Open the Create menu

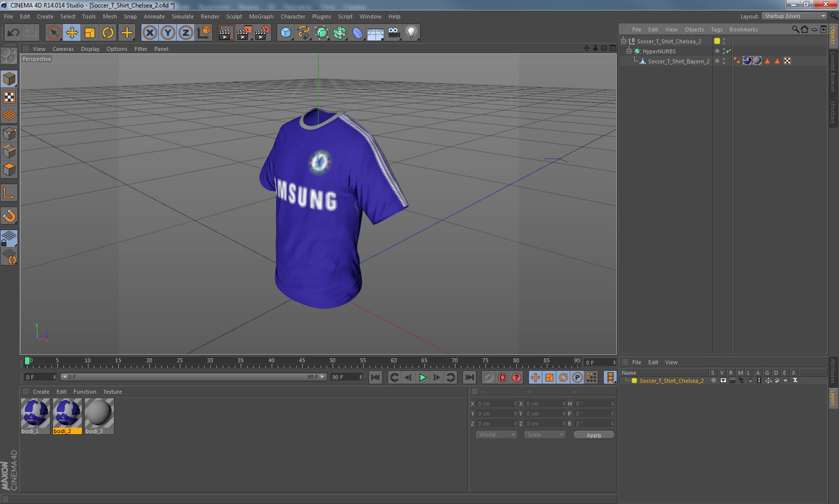[x=45, y=16]
